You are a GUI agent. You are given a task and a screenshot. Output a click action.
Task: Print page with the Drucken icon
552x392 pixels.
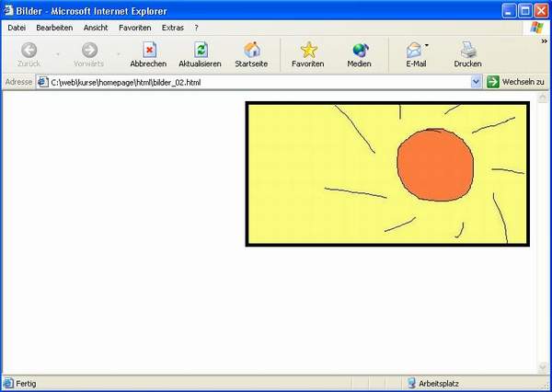pos(468,50)
